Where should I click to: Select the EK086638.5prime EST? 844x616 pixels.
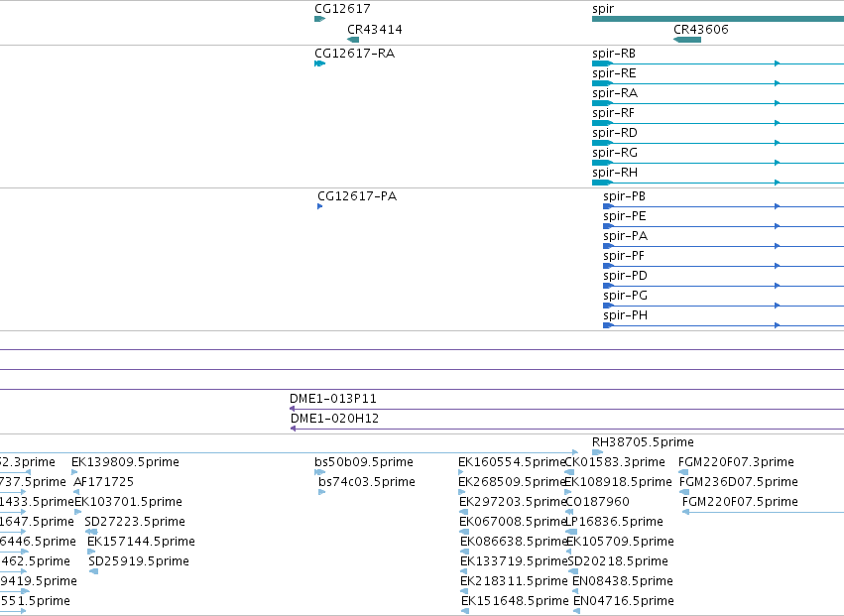(x=464, y=552)
